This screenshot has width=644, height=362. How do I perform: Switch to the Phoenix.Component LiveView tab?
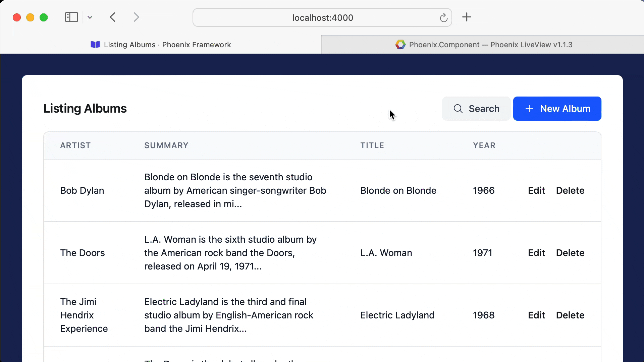click(x=483, y=45)
